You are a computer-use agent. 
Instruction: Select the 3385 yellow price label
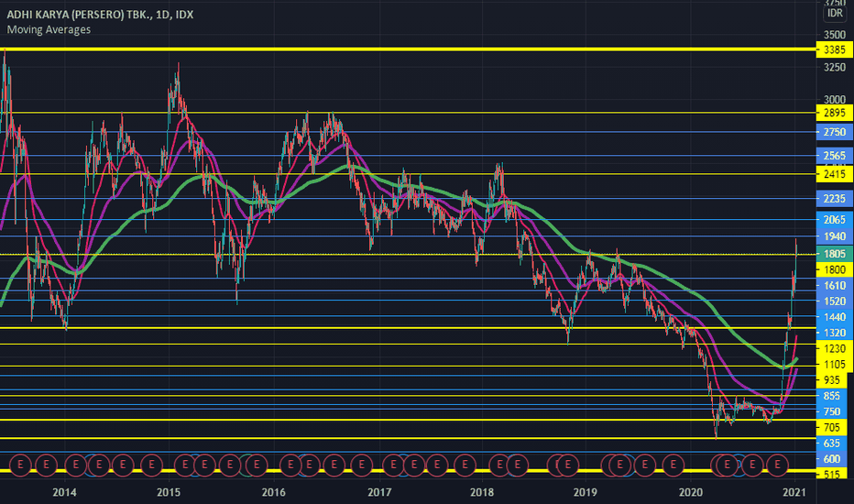pyautogui.click(x=835, y=50)
